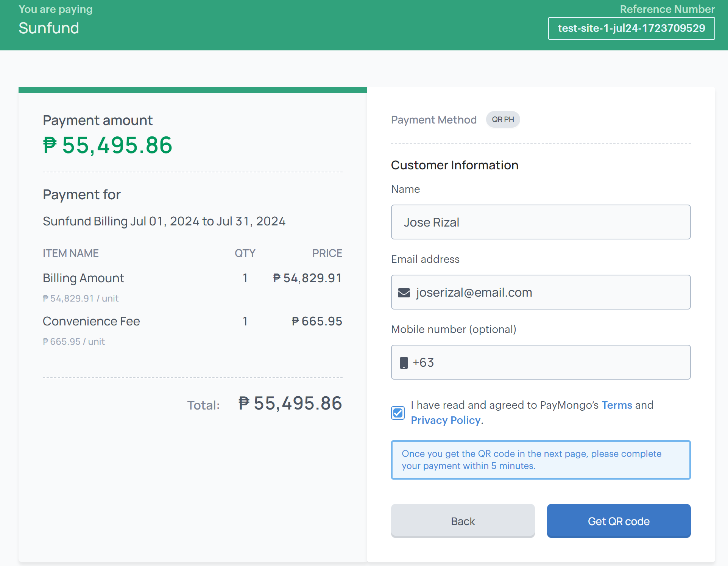Click the PRICE column header
The width and height of the screenshot is (728, 566).
327,253
